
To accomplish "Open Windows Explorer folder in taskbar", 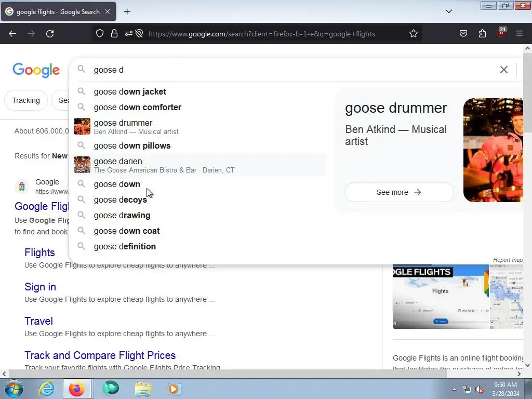I will pyautogui.click(x=143, y=389).
